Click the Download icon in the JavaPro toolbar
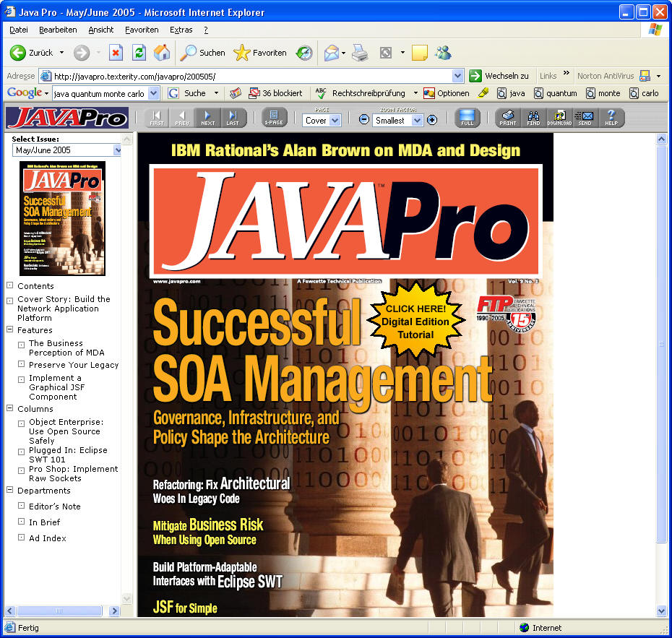 coord(559,118)
